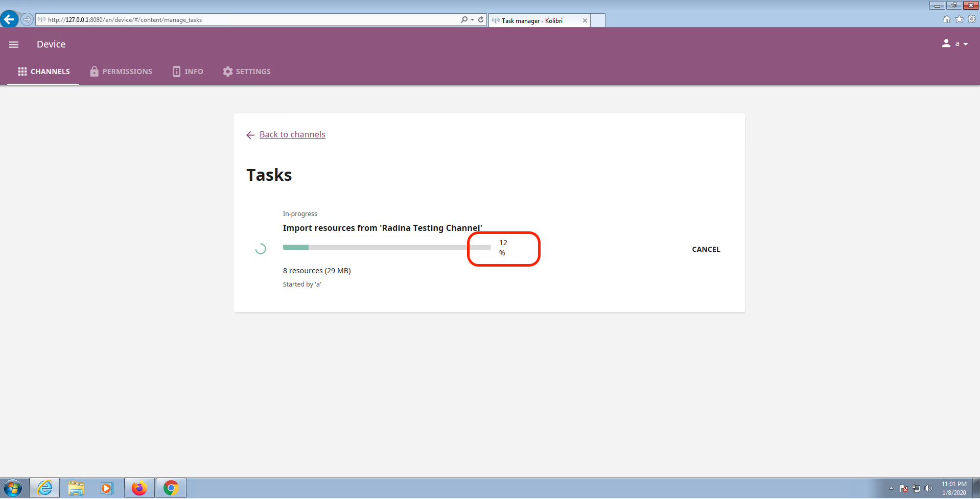Click the browser Home icon
The image size is (980, 499).
click(x=947, y=19)
